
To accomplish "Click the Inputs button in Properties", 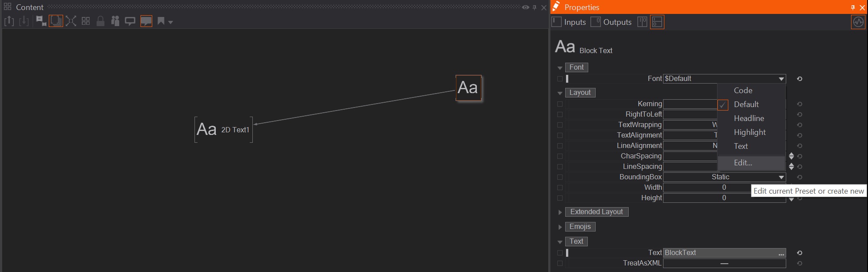I will click(x=569, y=22).
